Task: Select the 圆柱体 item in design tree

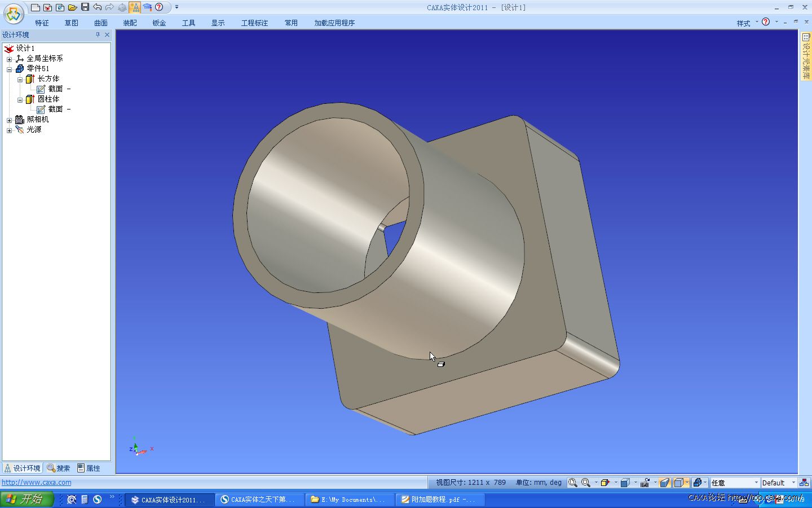Action: click(x=48, y=99)
